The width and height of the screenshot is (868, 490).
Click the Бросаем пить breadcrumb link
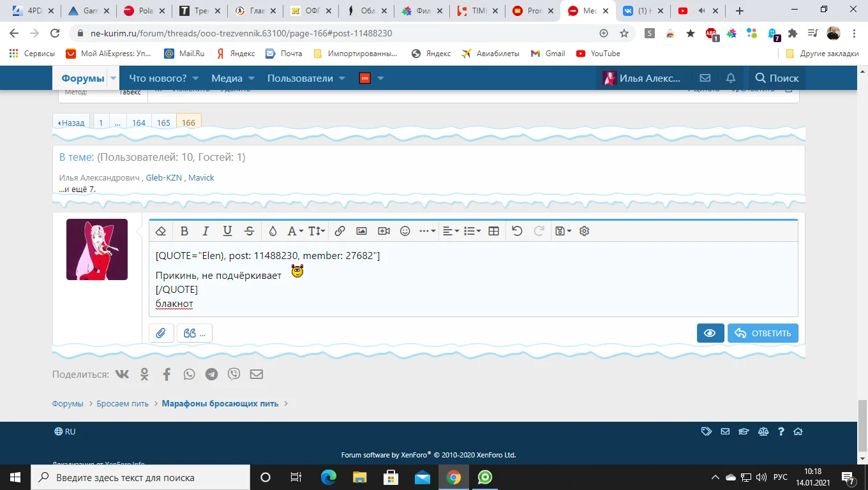point(123,404)
